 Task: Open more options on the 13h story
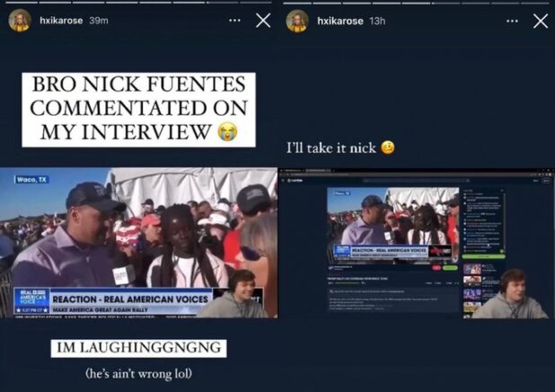pyautogui.click(x=512, y=21)
